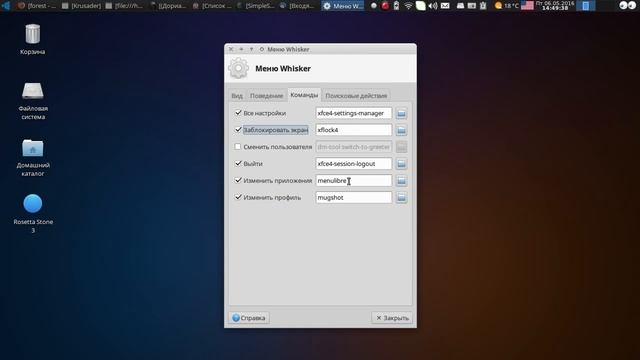640x360 pixels.
Task: Browse for the Заблокировать экран command
Action: click(x=401, y=130)
